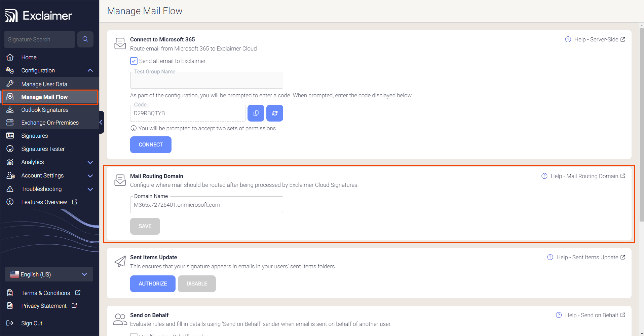Click the Home house icon

(x=10, y=57)
